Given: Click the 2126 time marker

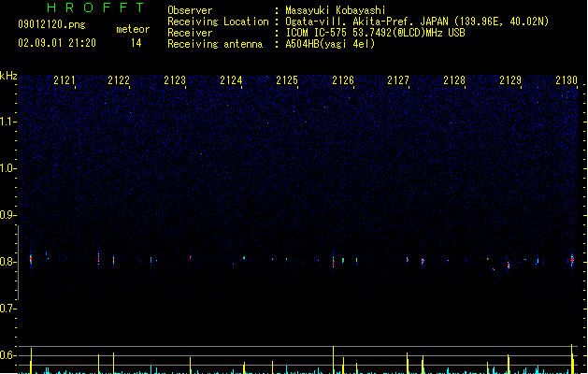Looking at the screenshot, I should click(343, 80).
